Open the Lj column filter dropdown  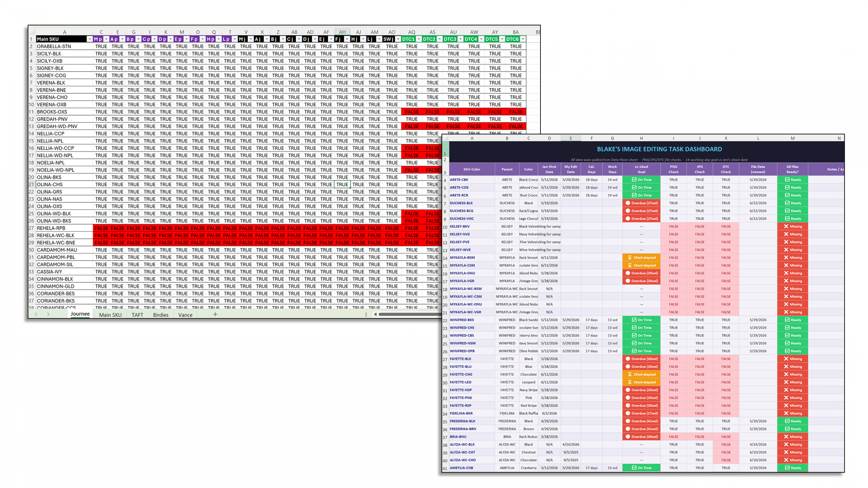(x=379, y=39)
